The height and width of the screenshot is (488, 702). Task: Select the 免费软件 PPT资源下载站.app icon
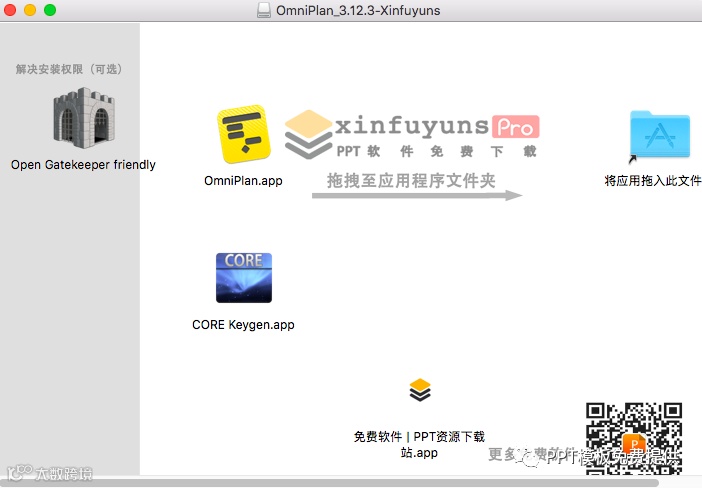(x=420, y=390)
